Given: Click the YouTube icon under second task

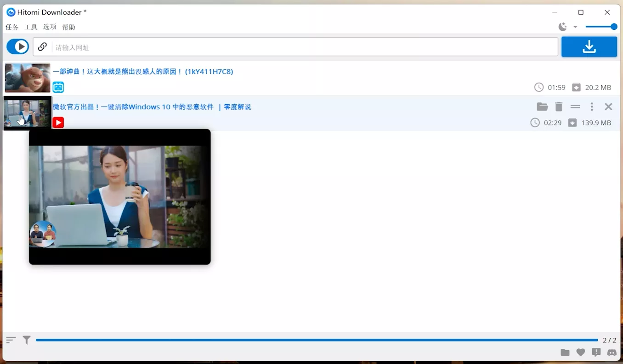Looking at the screenshot, I should pos(58,123).
